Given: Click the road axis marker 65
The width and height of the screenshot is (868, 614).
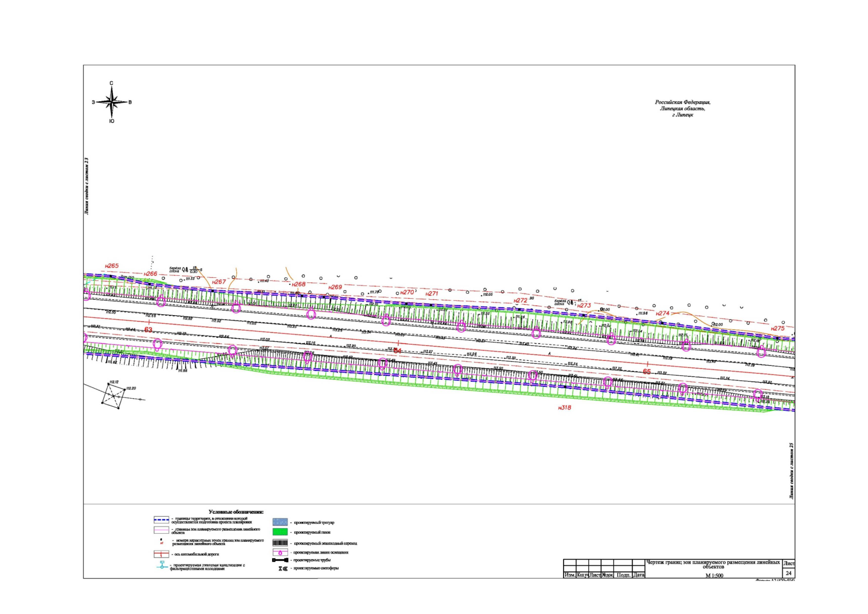Looking at the screenshot, I should coord(647,372).
